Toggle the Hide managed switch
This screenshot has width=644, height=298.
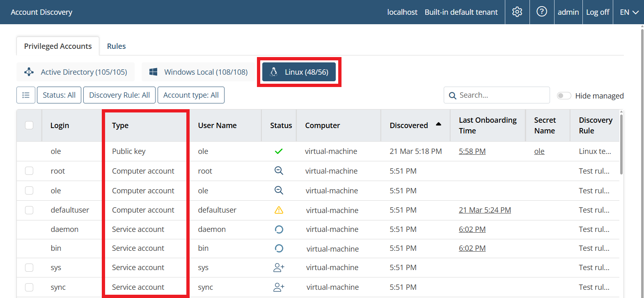564,96
